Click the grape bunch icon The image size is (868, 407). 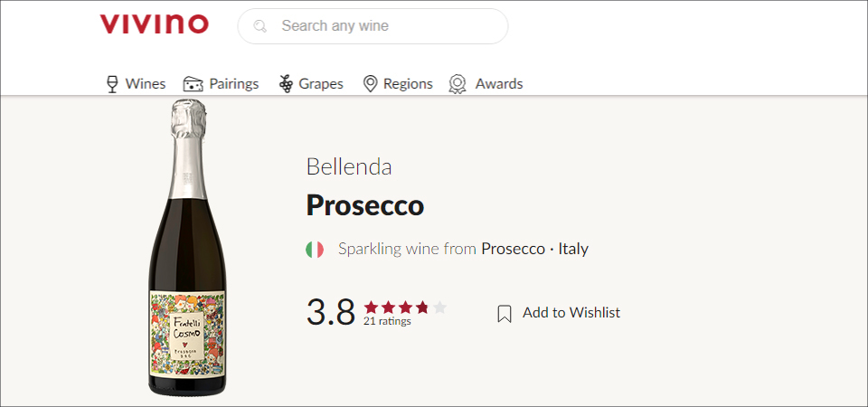(x=286, y=84)
